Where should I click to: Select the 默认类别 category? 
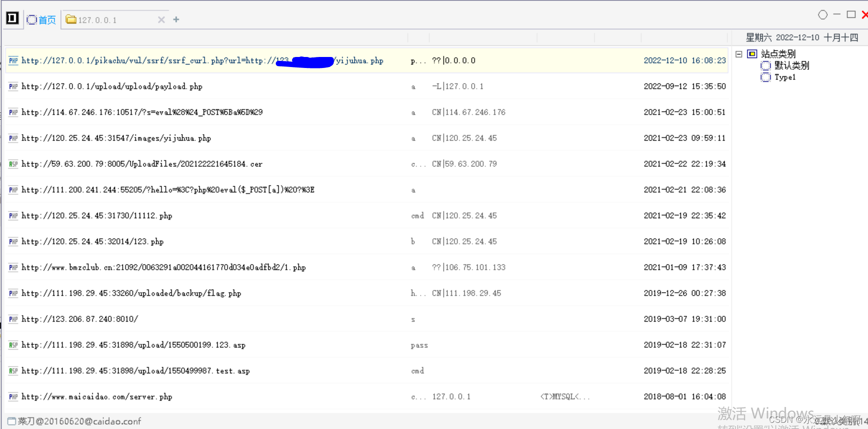click(x=791, y=66)
